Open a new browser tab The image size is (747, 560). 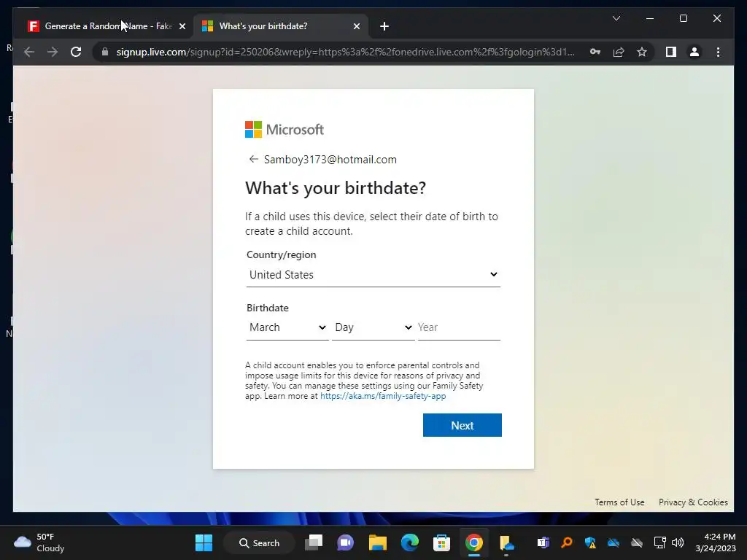click(384, 26)
